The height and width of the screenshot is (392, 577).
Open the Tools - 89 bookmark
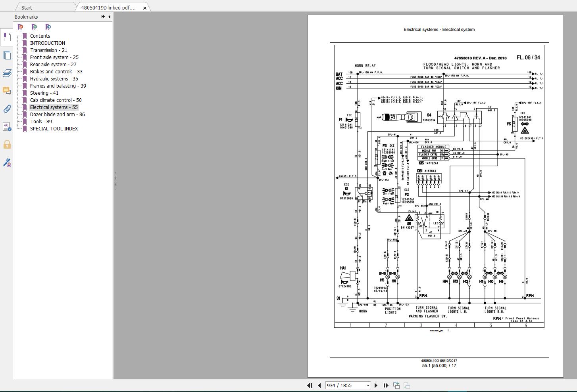tap(41, 121)
